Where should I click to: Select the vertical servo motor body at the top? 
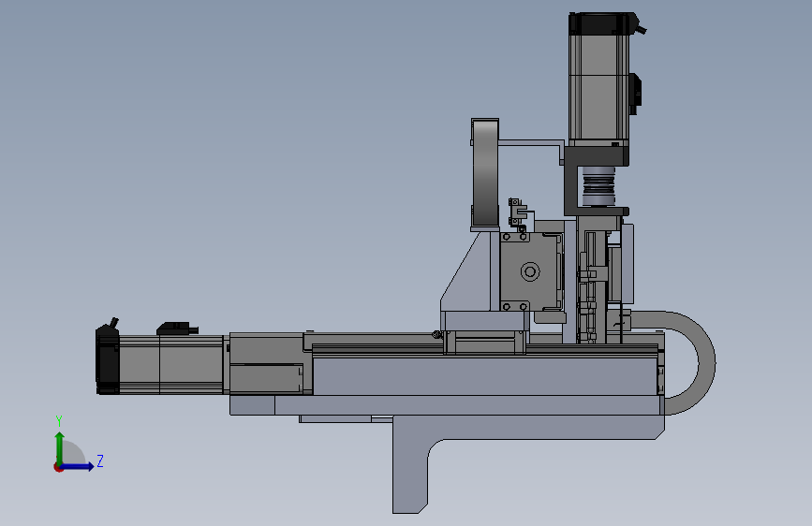[x=598, y=87]
